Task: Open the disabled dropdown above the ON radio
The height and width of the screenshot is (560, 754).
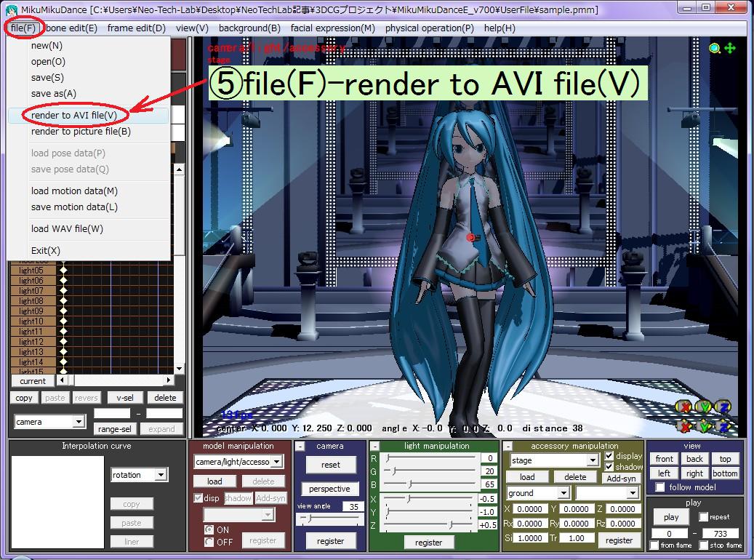Action: 239,515
